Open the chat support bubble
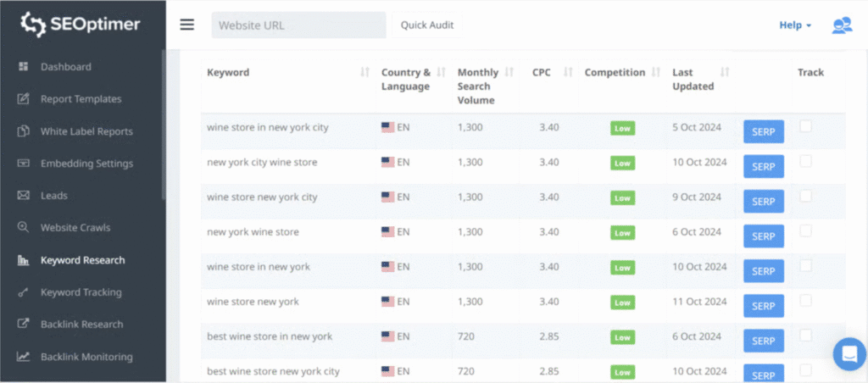 [x=849, y=353]
